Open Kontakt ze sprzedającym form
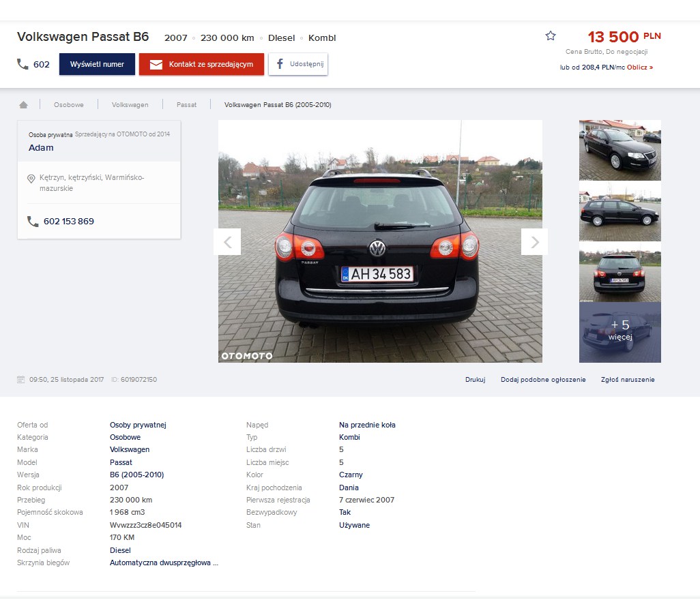The width and height of the screenshot is (700, 600). point(201,64)
